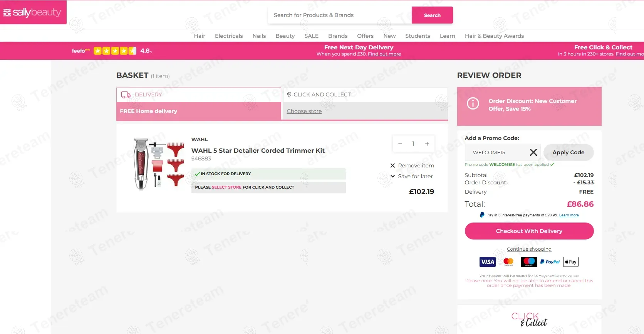
Task: Open the Beauty menu
Action: click(285, 36)
